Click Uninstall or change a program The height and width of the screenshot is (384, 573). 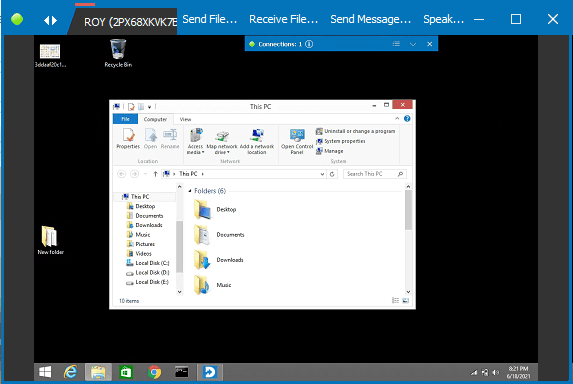tap(356, 131)
